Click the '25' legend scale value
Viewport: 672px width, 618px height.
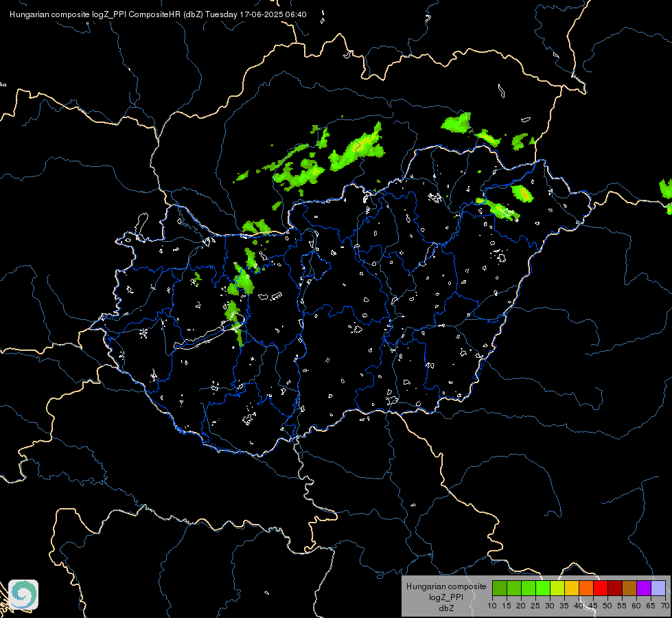pyautogui.click(x=535, y=606)
